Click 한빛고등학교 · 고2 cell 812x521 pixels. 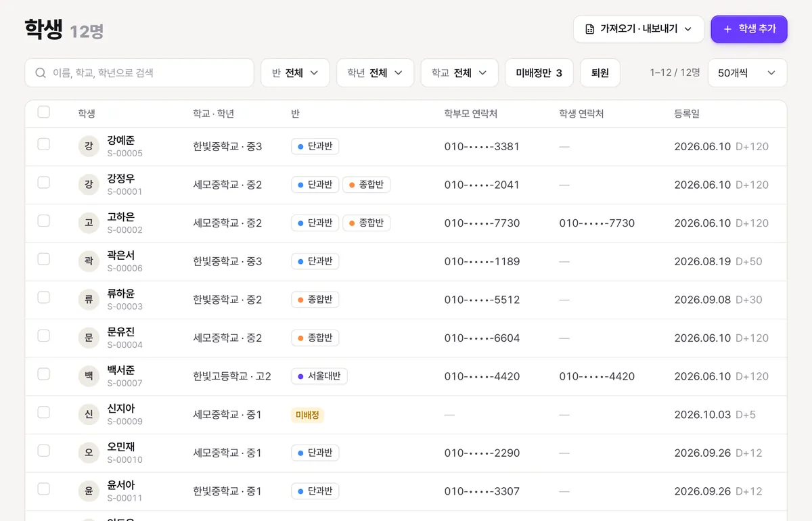point(232,376)
